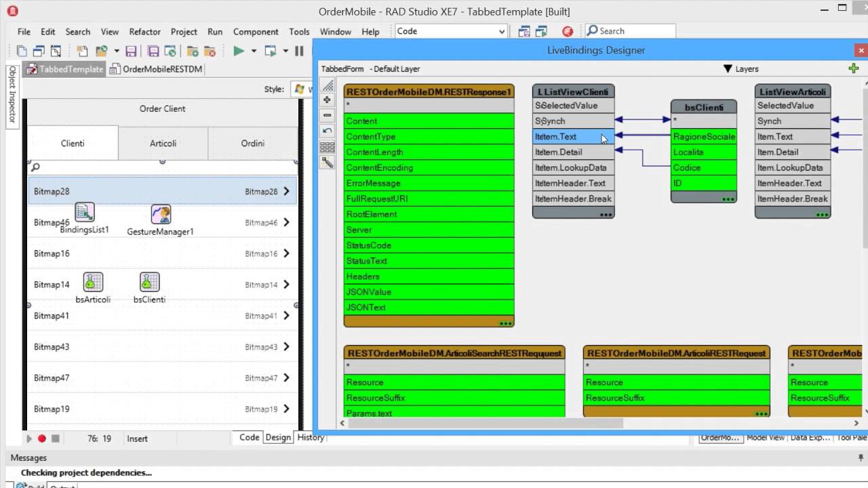868x488 pixels.
Task: Open dropdown arrow next to Run Without Debugging
Action: pos(285,51)
